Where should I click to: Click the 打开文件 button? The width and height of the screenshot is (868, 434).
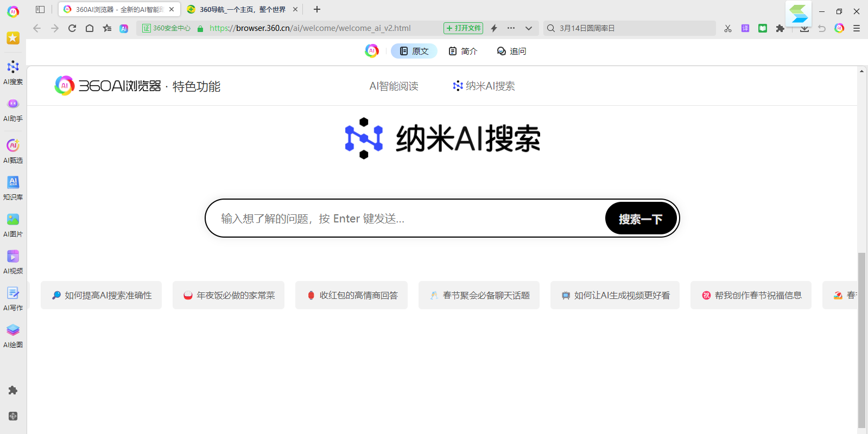point(464,28)
